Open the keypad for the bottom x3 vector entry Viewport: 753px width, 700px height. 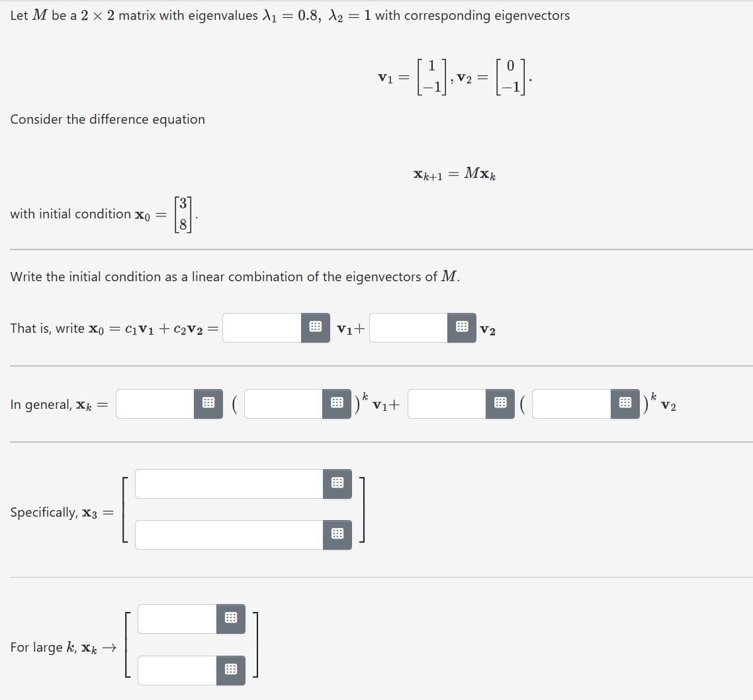point(337,535)
